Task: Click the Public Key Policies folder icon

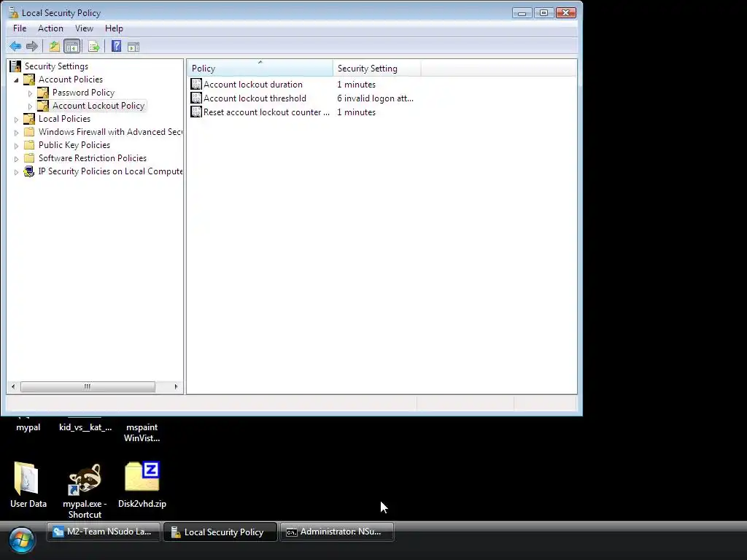Action: pyautogui.click(x=29, y=145)
